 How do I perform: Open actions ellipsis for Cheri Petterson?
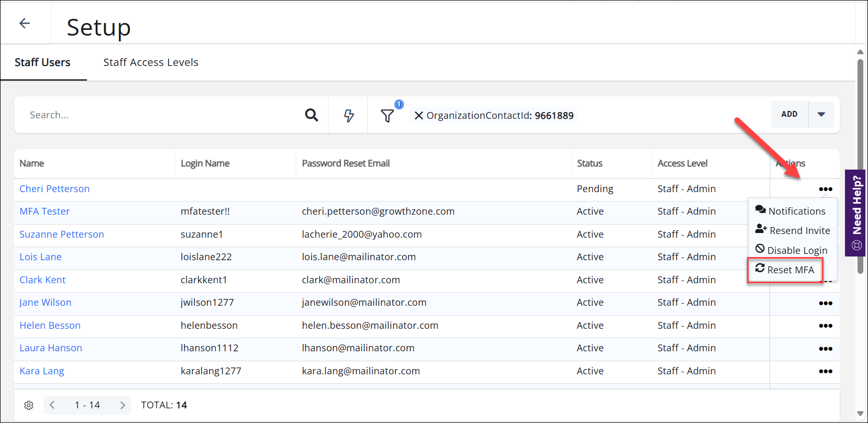[825, 189]
